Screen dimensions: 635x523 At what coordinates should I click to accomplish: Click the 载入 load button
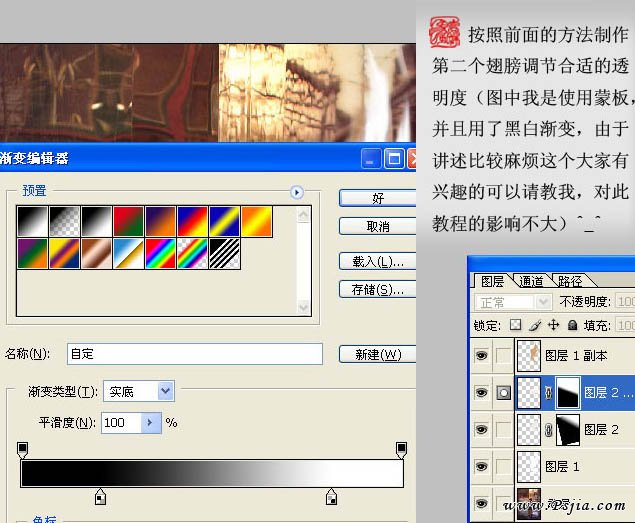click(377, 262)
